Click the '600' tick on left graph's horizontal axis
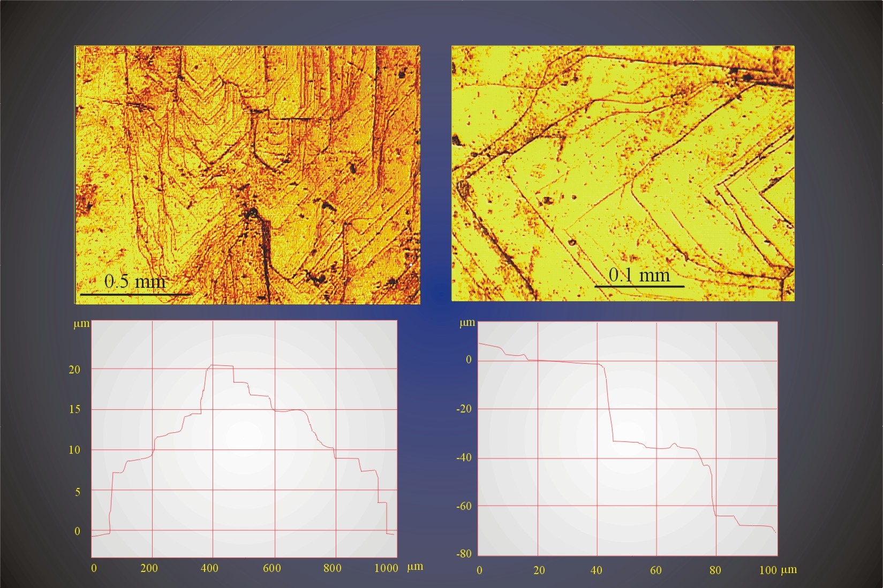Screen dimensions: 883x588 (x=272, y=568)
